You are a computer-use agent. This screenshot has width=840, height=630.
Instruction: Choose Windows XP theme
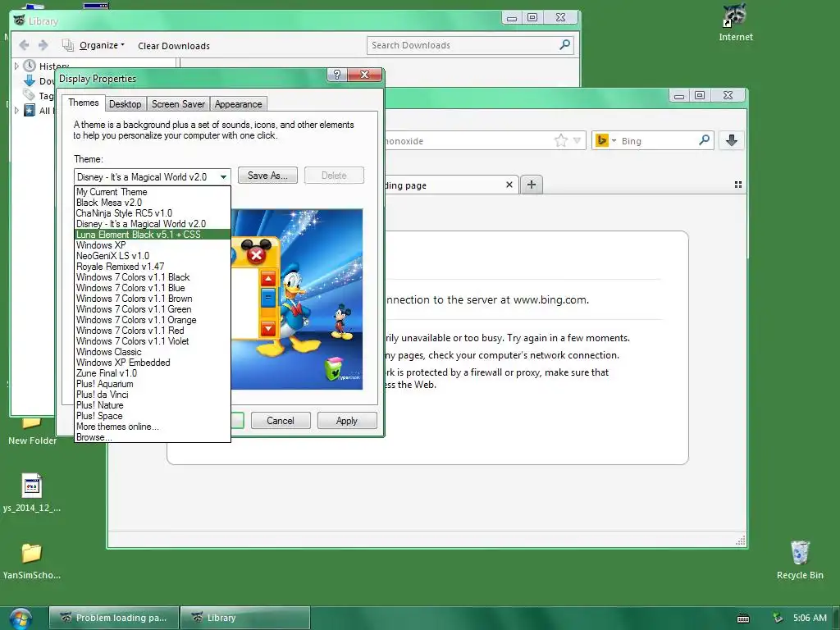coord(152,245)
